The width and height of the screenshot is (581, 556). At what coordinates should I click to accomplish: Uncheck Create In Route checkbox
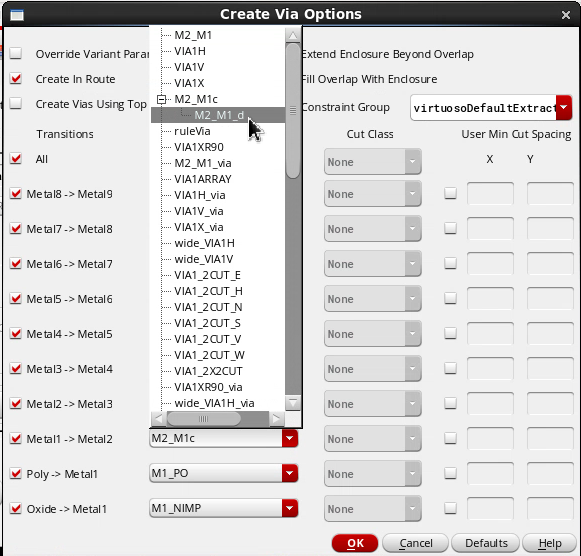(16, 79)
